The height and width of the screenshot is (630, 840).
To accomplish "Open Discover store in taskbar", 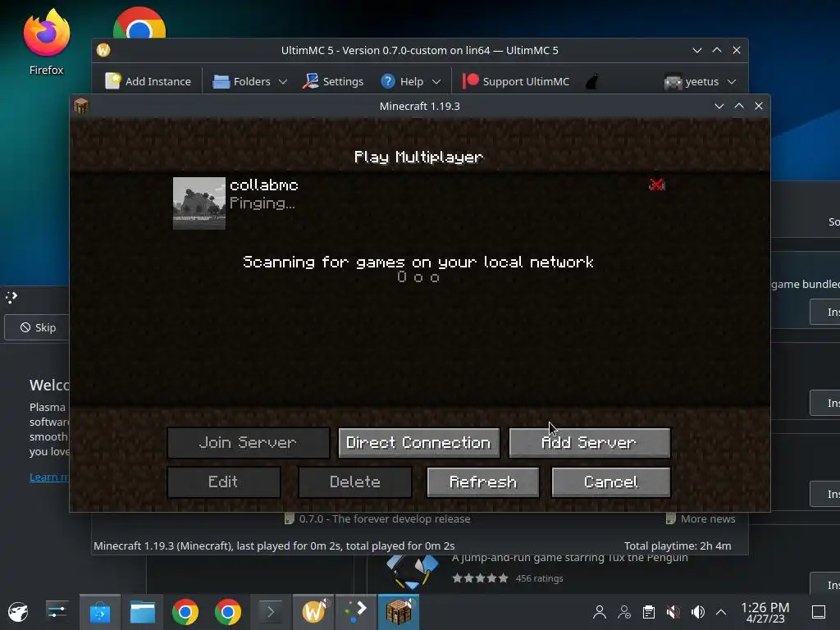I will [x=99, y=612].
